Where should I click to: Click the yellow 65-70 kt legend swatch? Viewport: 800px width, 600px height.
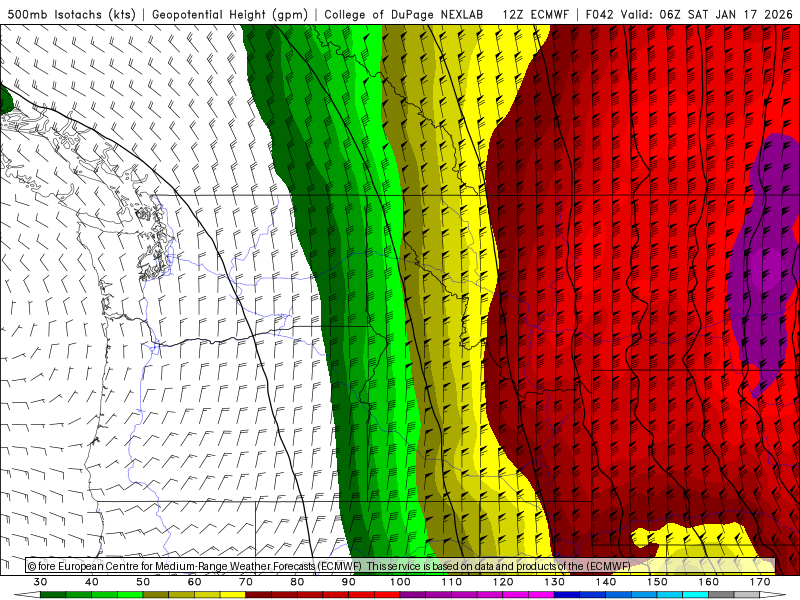pyautogui.click(x=233, y=595)
